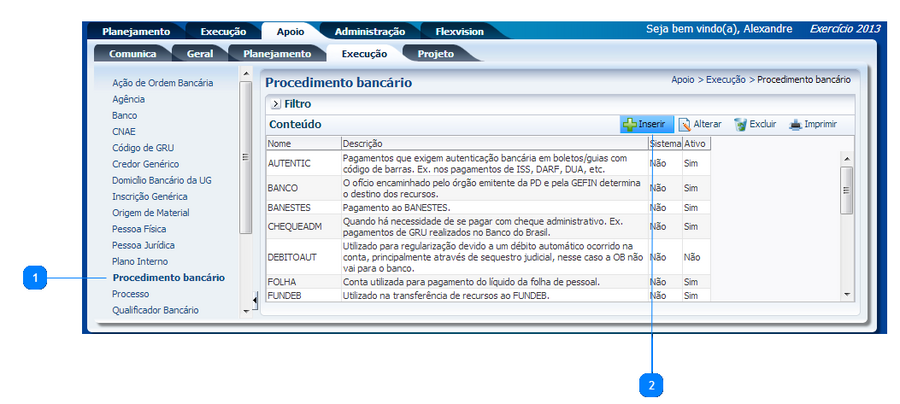Click the Alterar edit icon
900x404 pixels.
[685, 125]
